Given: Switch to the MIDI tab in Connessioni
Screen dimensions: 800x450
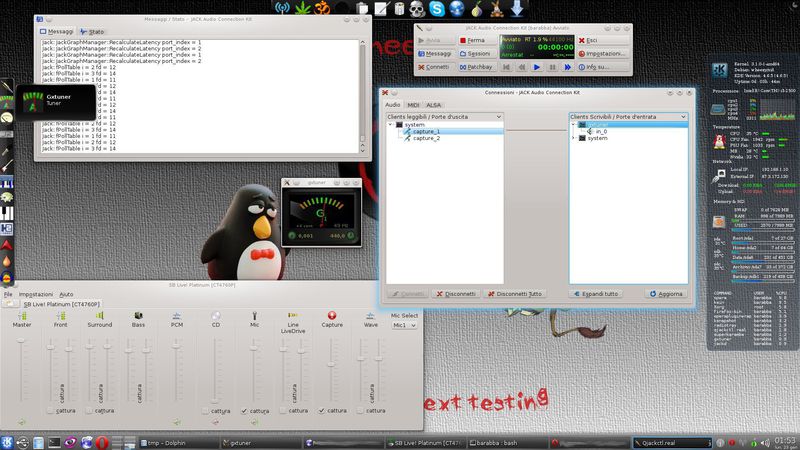Looking at the screenshot, I should point(413,105).
